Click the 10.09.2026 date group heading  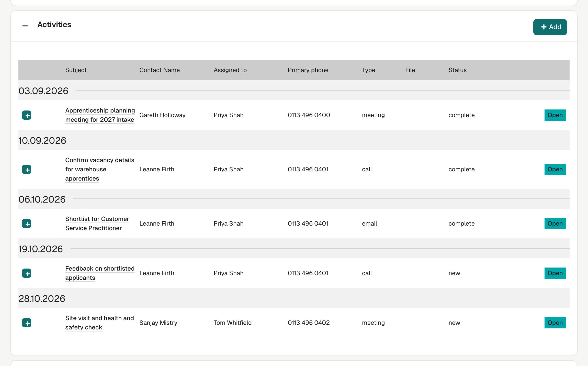42,140
